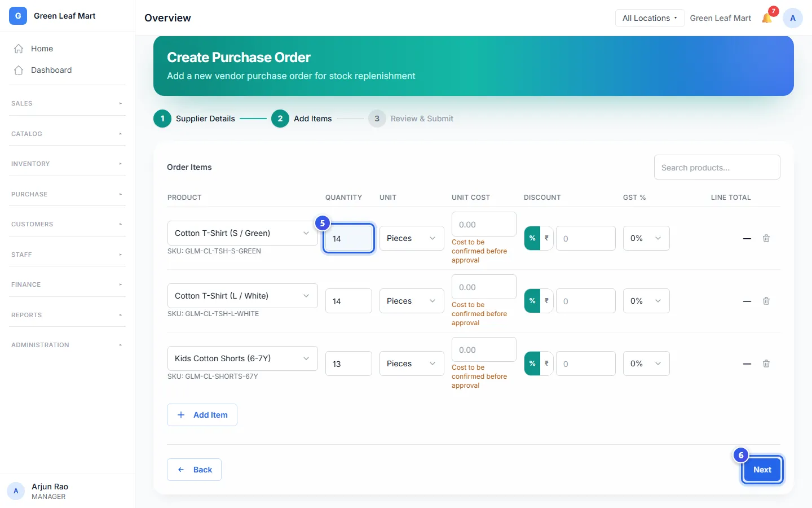Expand the Catalog section in sidebar
812x508 pixels.
click(x=68, y=134)
